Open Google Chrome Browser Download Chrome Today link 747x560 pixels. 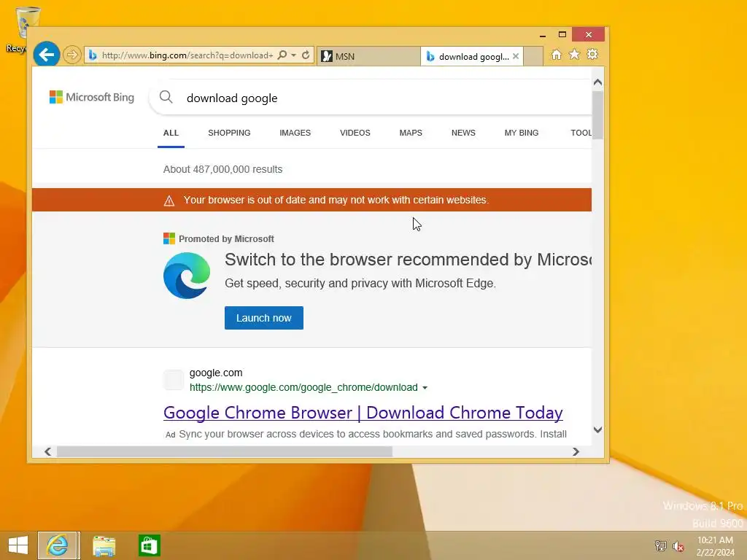coord(363,413)
